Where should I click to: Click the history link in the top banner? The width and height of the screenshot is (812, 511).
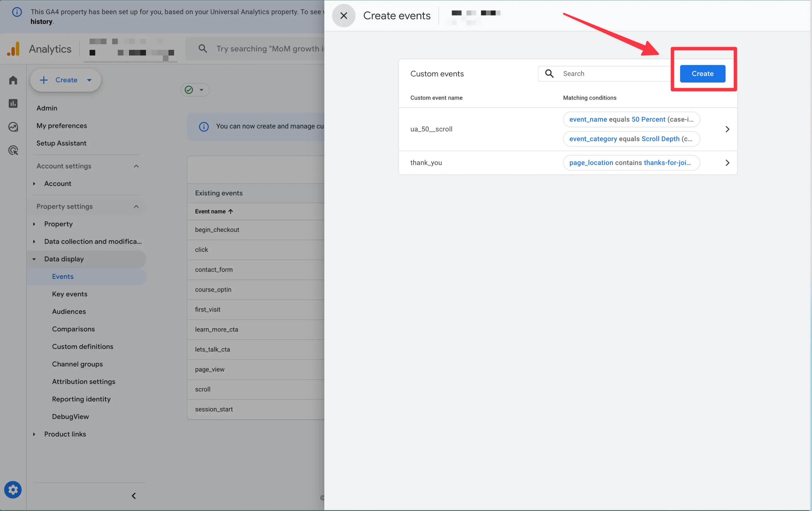pos(41,22)
